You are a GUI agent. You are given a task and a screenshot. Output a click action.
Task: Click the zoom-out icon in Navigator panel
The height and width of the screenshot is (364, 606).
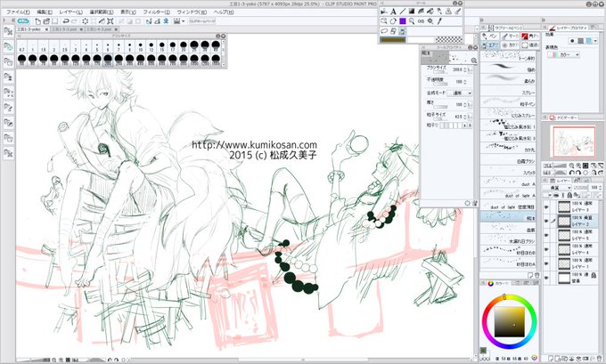(x=572, y=166)
